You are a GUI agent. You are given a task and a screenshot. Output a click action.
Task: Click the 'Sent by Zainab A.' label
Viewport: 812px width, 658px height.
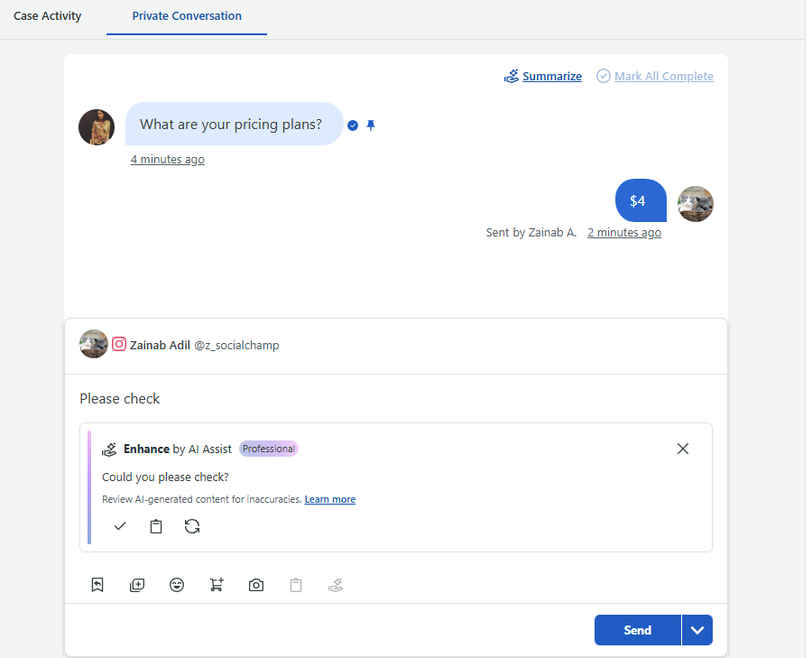(x=531, y=233)
